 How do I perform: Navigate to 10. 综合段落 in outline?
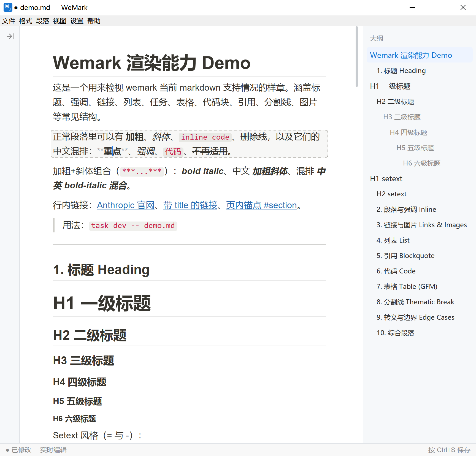420,333
